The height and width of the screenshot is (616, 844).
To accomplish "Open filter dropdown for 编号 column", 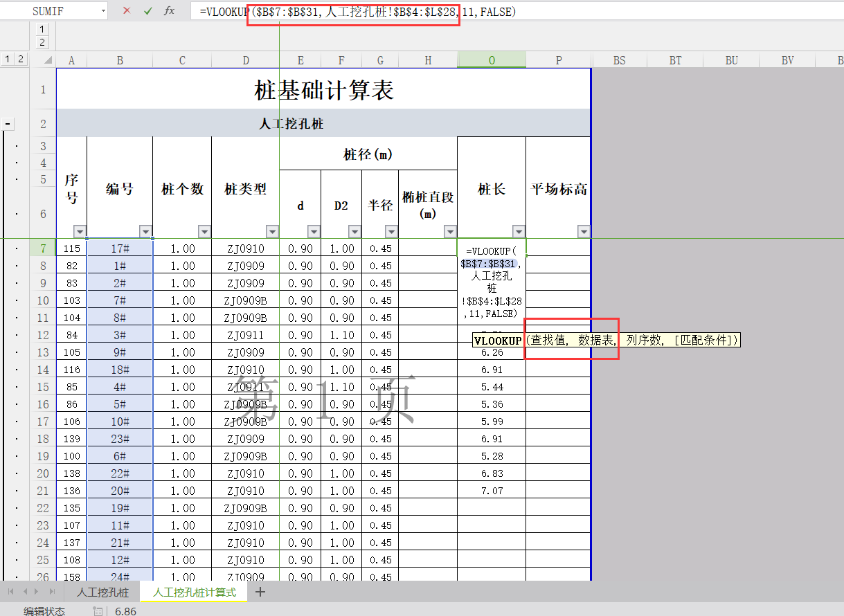I will 145,231.
